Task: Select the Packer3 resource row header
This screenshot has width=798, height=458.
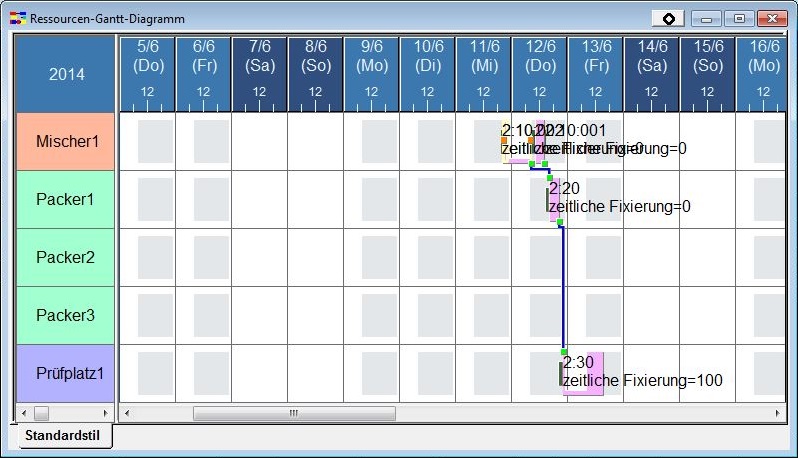Action: point(66,316)
